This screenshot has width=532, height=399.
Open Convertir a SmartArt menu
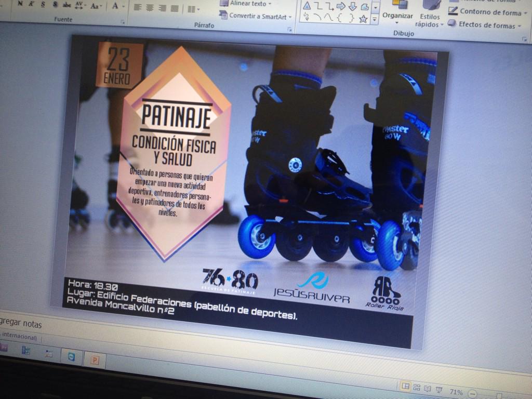coord(256,16)
